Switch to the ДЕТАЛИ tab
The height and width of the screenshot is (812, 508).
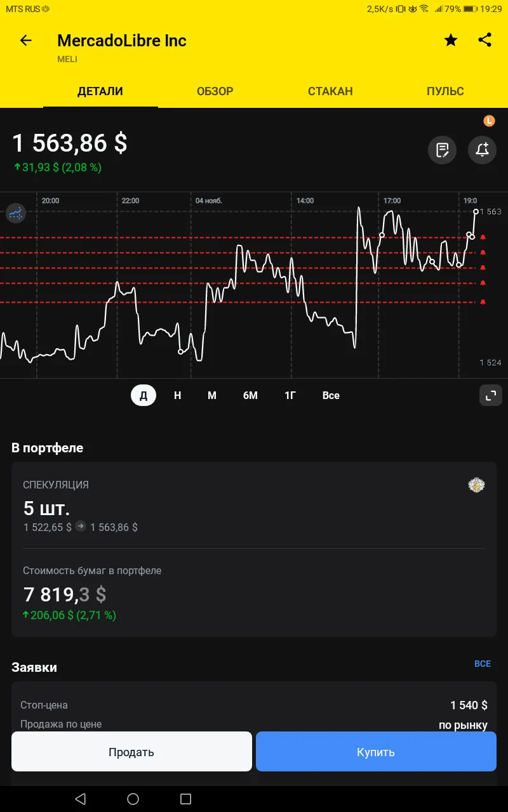click(x=100, y=91)
